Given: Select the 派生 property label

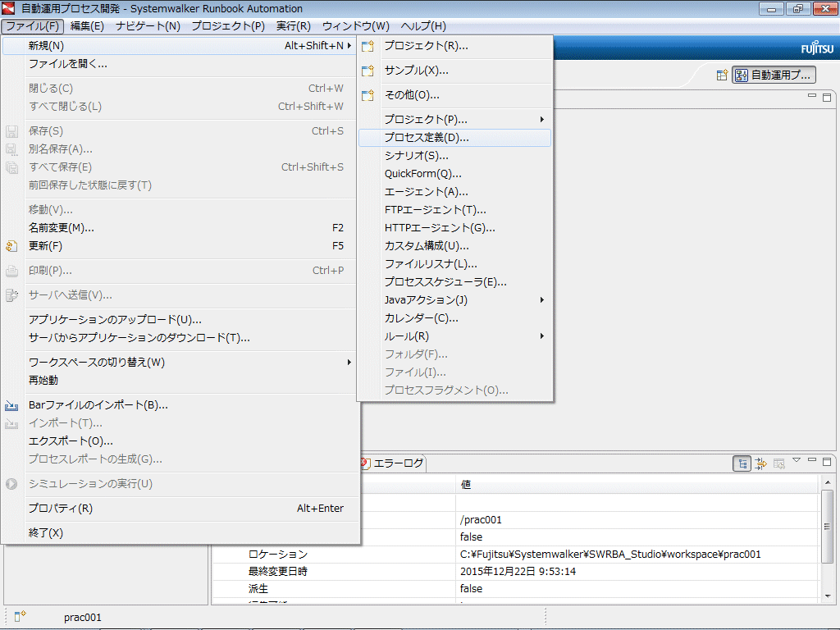Looking at the screenshot, I should tap(258, 588).
